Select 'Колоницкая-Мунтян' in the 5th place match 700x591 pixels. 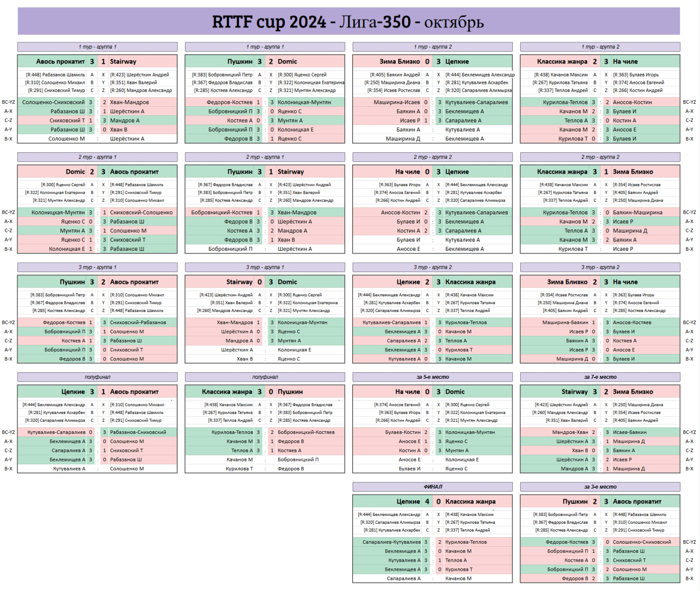(470, 432)
